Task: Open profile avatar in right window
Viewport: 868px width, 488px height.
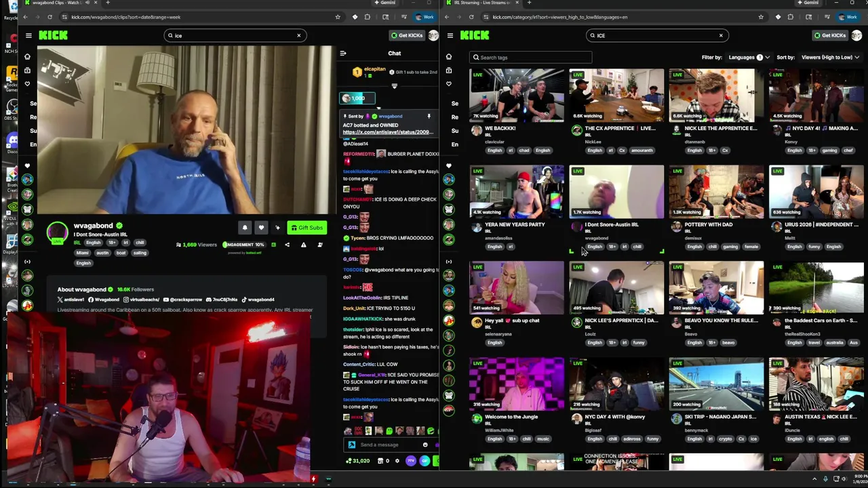Action: point(856,35)
